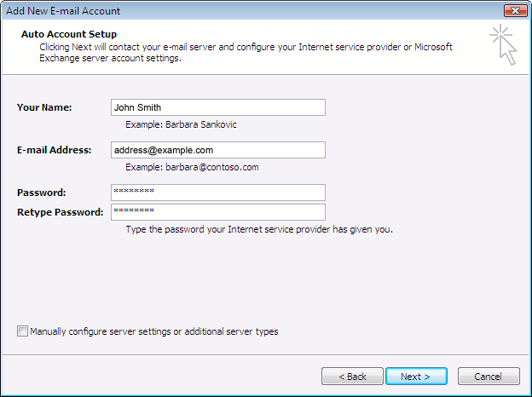The width and height of the screenshot is (532, 397).
Task: Close the Add New E-mail Account dialog
Action: click(x=513, y=11)
